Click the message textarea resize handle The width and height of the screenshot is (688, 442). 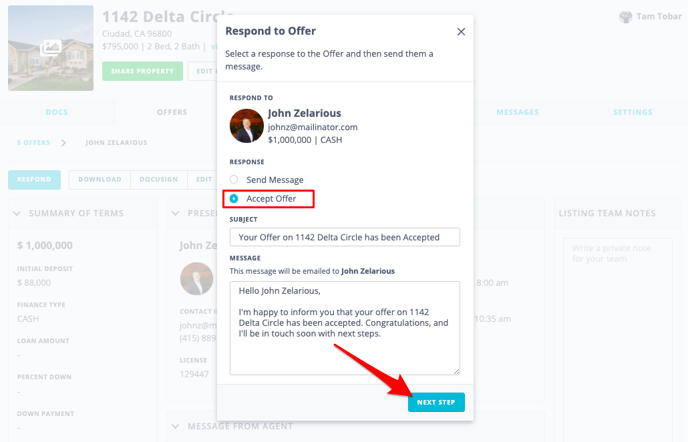456,371
